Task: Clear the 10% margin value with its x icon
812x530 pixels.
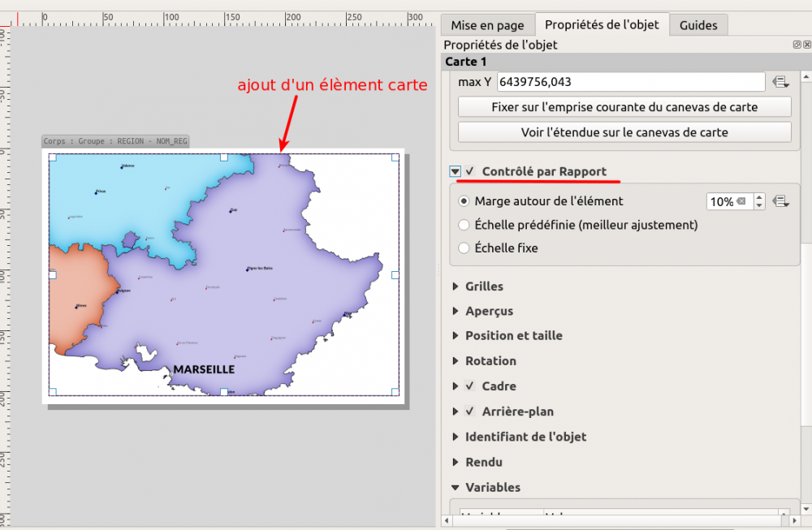Action: coord(740,200)
